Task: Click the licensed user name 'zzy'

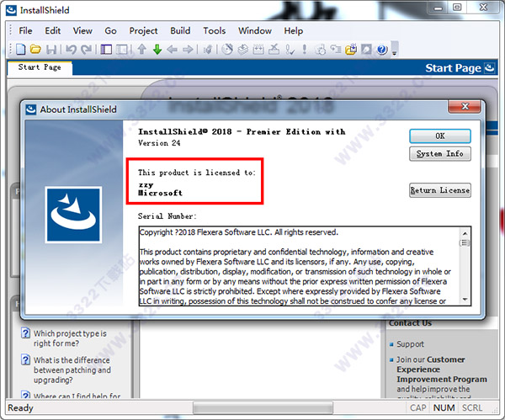Action: [x=146, y=185]
